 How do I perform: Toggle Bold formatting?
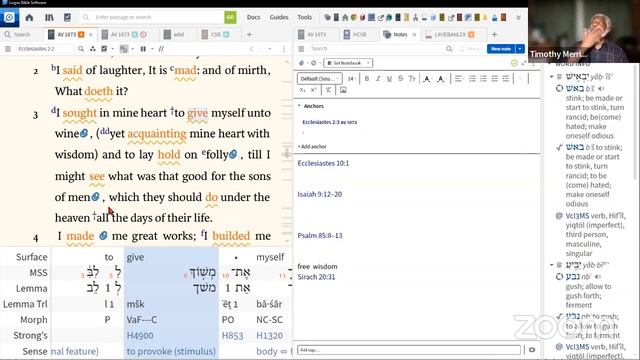coord(367,78)
